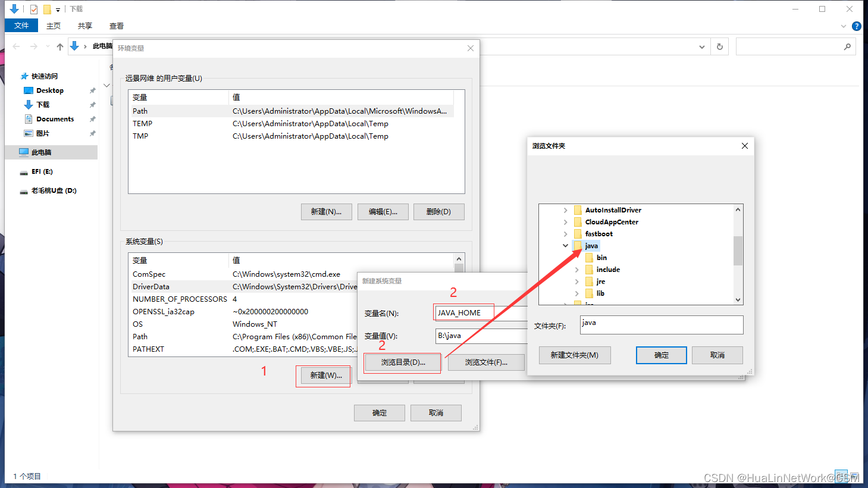Select Desktop icon in Explorer sidebar
The width and height of the screenshot is (868, 488).
pyautogui.click(x=28, y=90)
